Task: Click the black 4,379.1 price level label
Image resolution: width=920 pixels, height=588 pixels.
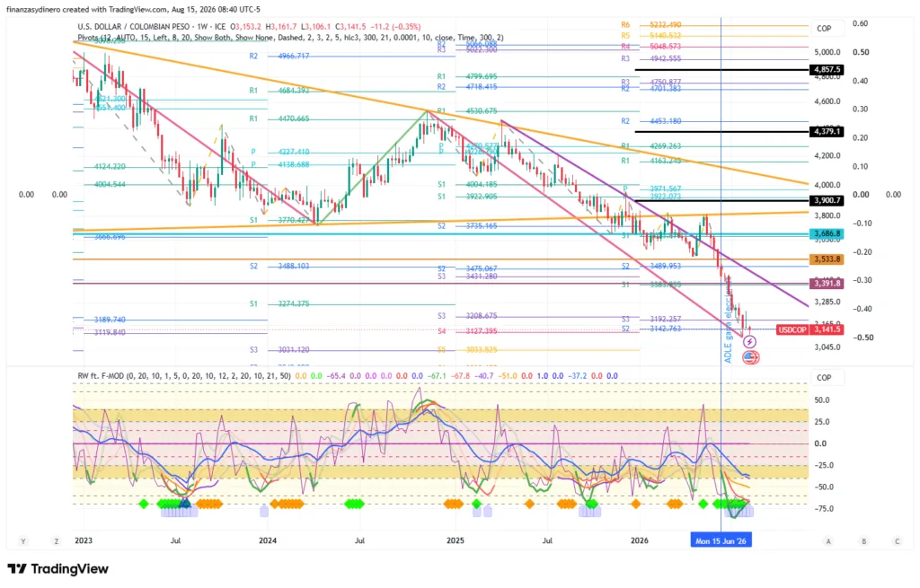Action: pyautogui.click(x=827, y=132)
